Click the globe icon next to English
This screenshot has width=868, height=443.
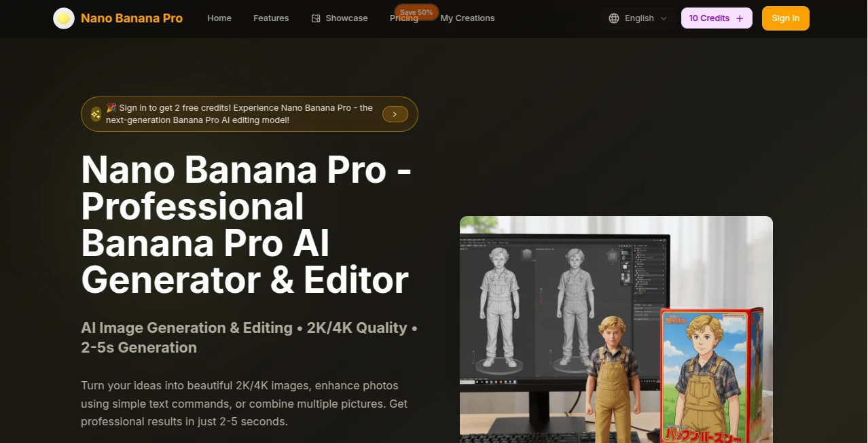point(614,18)
